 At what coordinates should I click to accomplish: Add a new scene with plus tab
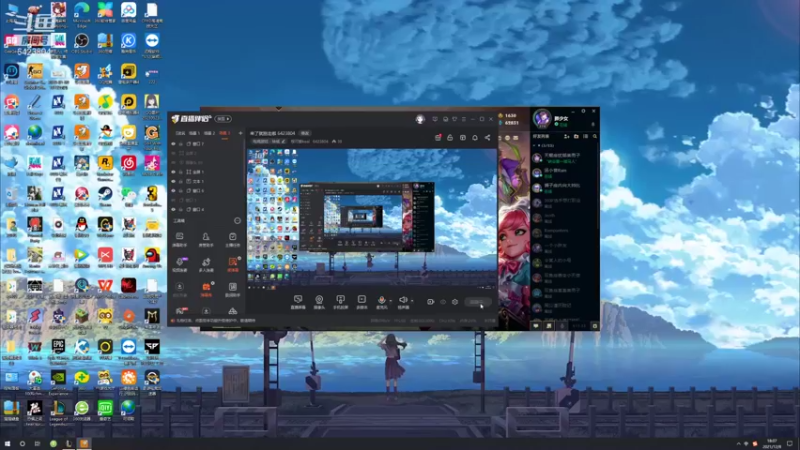point(240,133)
